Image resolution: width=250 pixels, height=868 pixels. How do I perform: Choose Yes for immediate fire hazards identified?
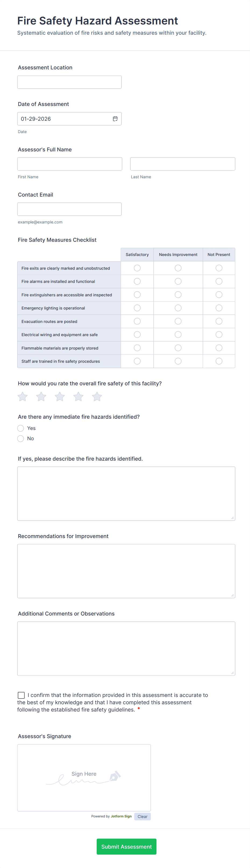click(20, 428)
